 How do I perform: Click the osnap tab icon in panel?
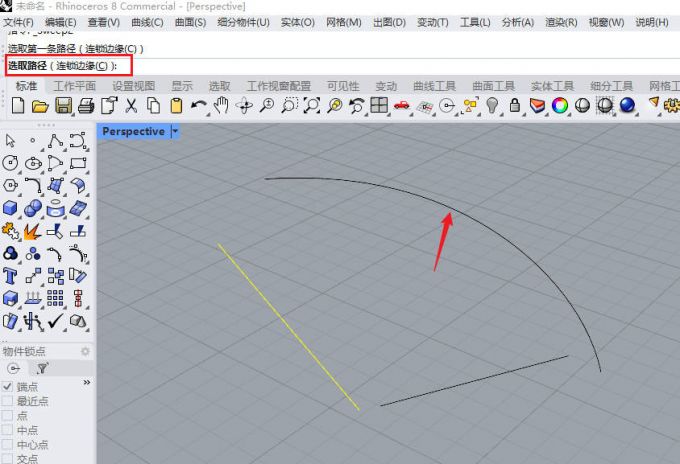tap(14, 369)
